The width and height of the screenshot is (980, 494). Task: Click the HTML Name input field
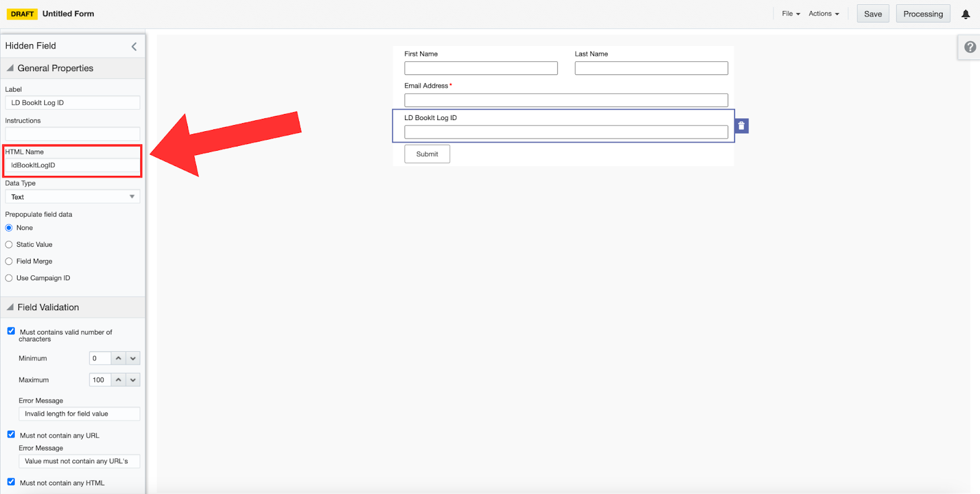coord(72,165)
